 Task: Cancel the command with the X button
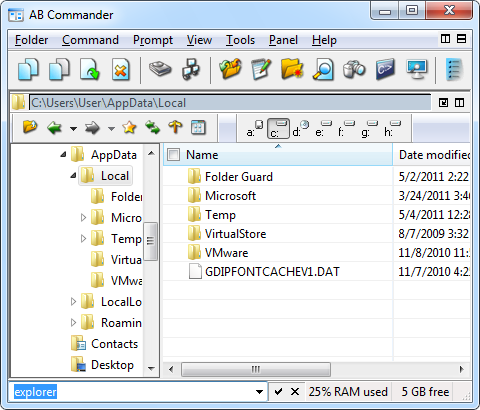295,392
